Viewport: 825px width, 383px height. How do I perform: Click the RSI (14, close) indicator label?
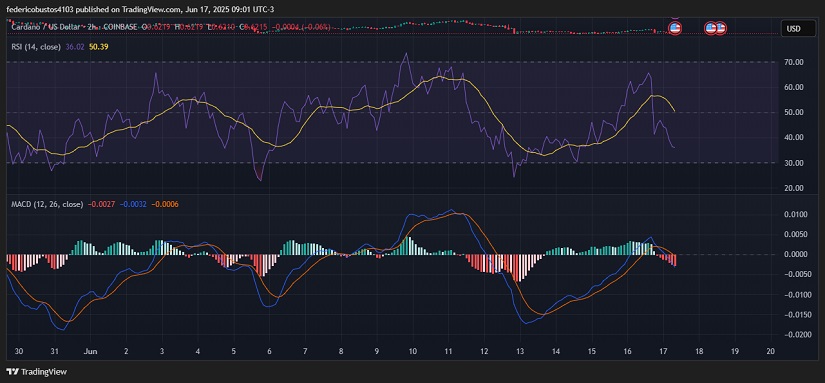(36, 47)
